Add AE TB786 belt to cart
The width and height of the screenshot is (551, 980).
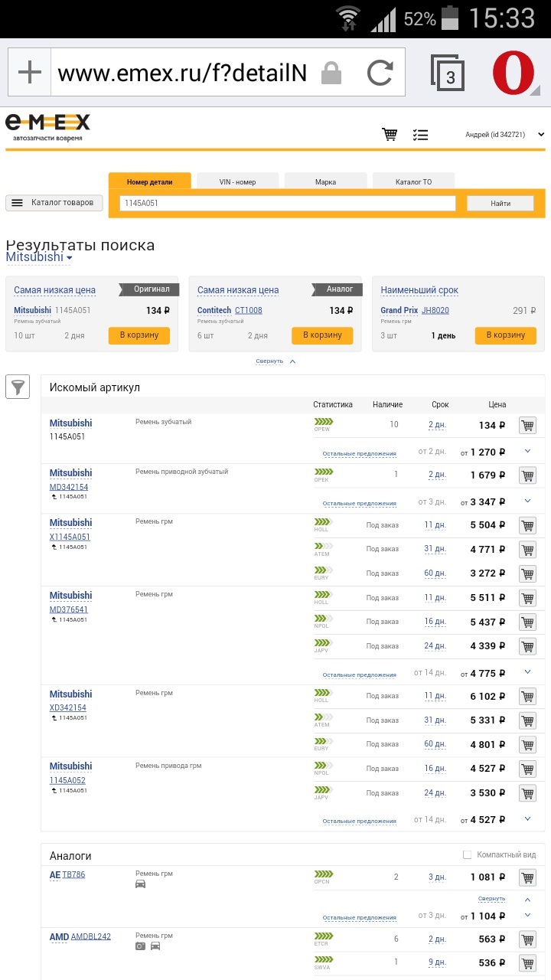pyautogui.click(x=527, y=877)
